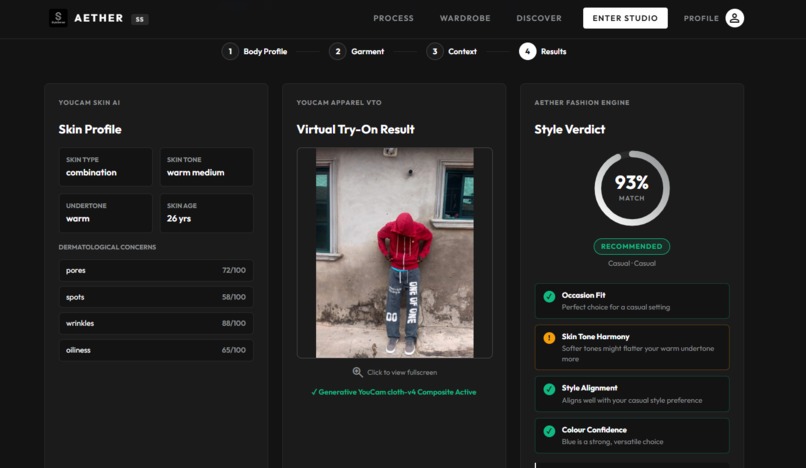The height and width of the screenshot is (468, 806).
Task: Click the Skin Type combination tile
Action: click(105, 167)
